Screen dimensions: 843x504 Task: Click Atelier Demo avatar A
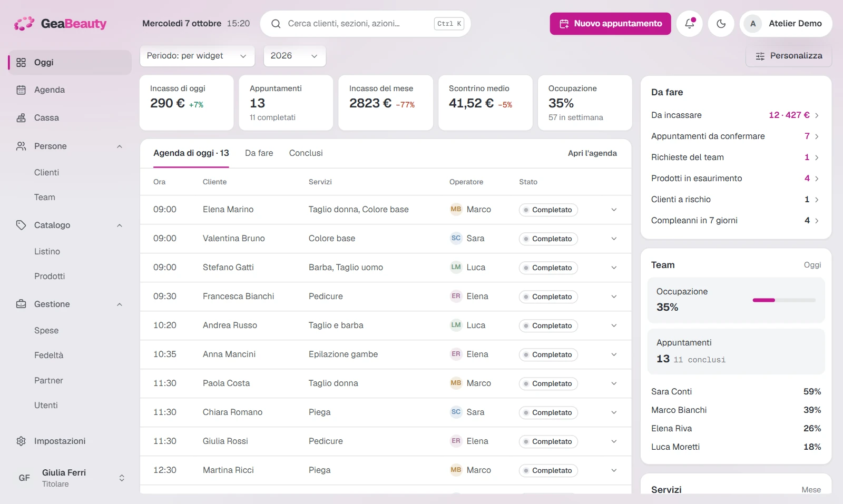(753, 24)
